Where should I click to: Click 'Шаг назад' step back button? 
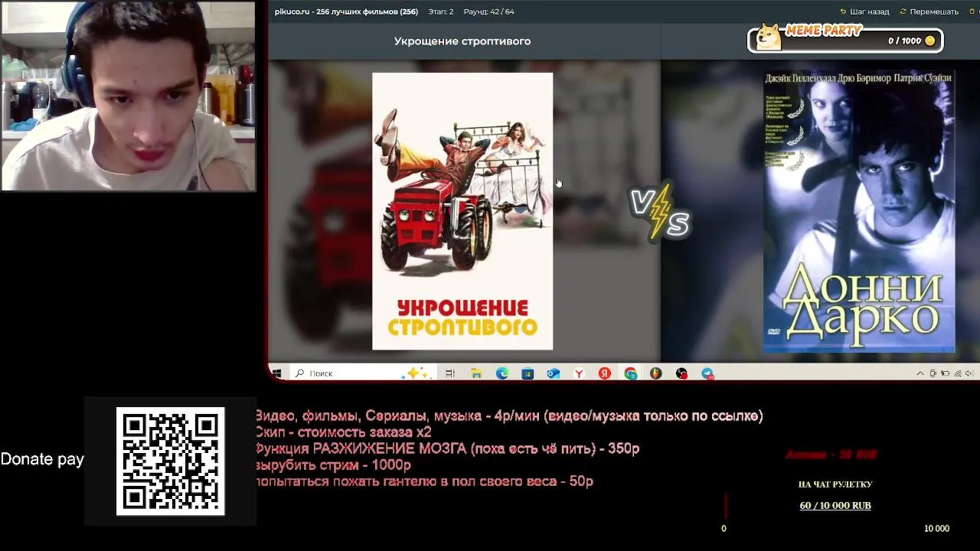[864, 11]
